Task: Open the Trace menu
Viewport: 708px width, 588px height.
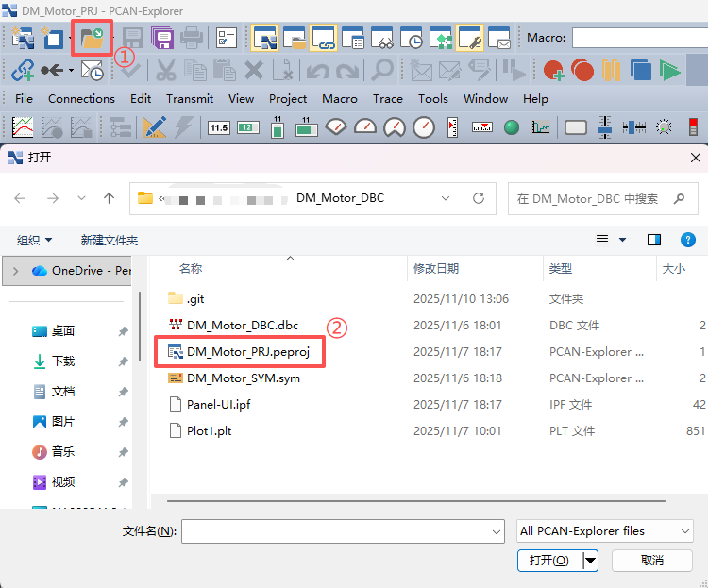Action: (x=388, y=98)
